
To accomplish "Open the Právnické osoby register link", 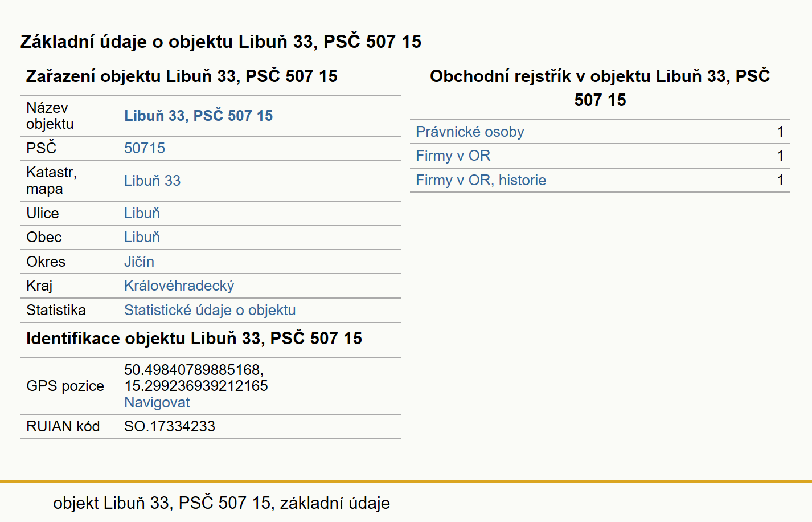I will pyautogui.click(x=470, y=132).
